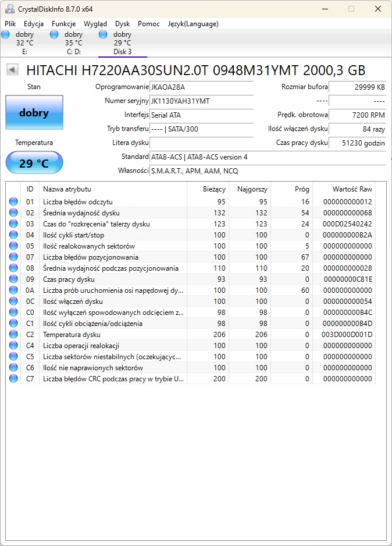Select the row Liczba błędów pozycjonowania
Viewport: 392px width, 546px height.
(191, 257)
